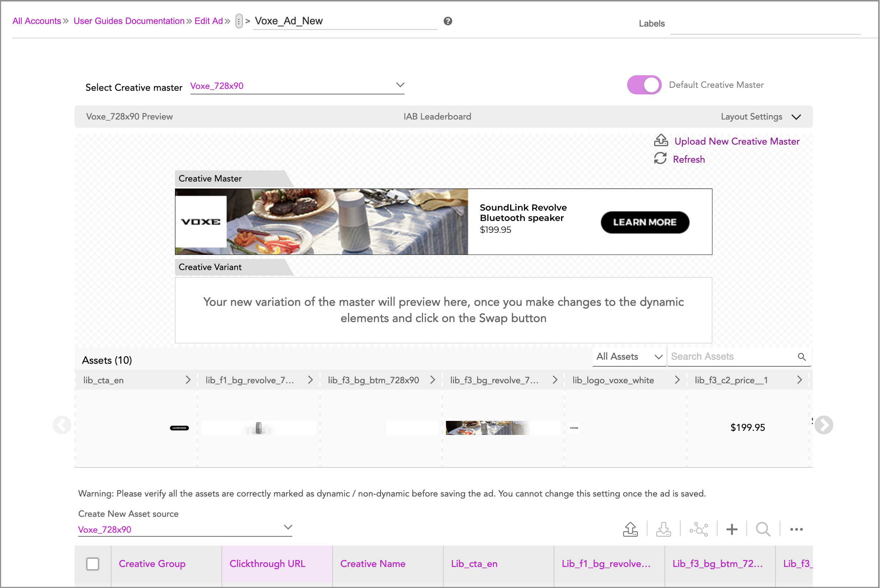Viewport: 880px width, 588px height.
Task: Click the help question mark icon
Action: [448, 21]
